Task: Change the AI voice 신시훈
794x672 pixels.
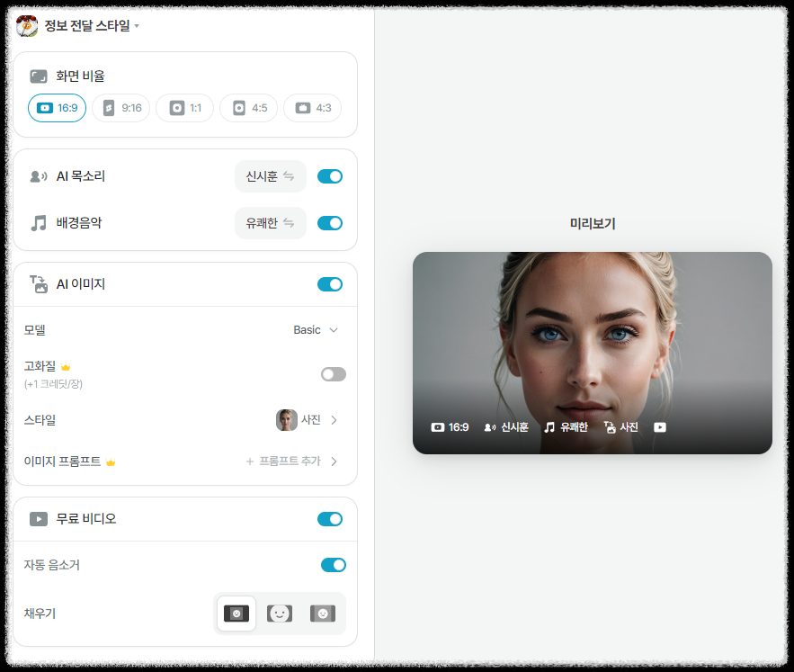Action: point(271,176)
